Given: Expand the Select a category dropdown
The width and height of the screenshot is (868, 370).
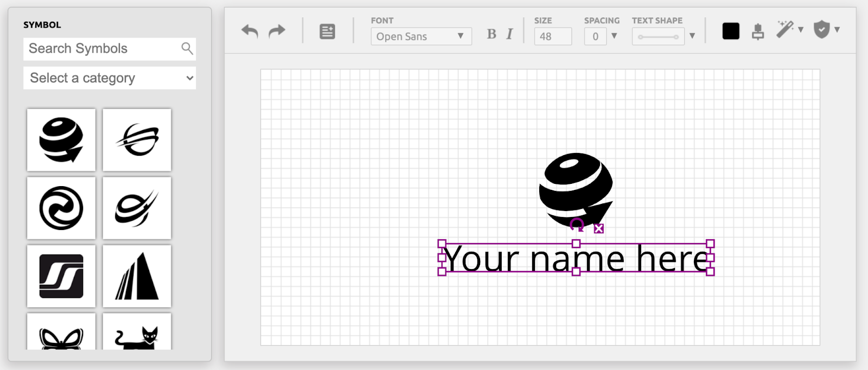Looking at the screenshot, I should [x=110, y=78].
